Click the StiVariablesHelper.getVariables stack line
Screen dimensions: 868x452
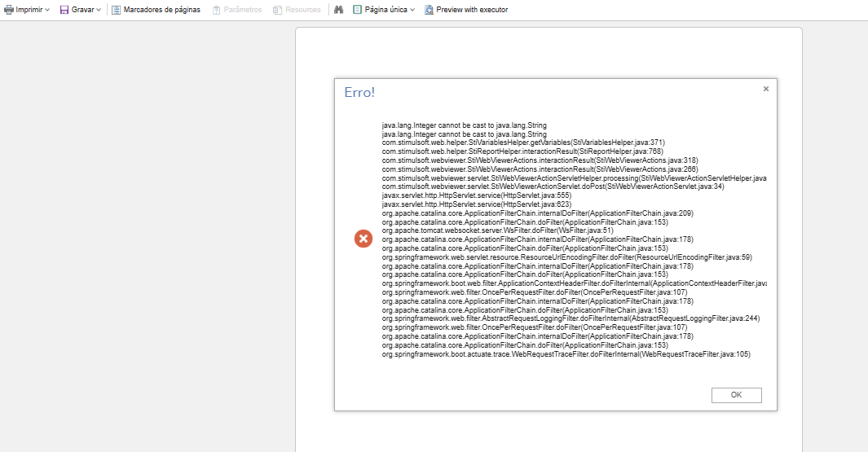523,143
